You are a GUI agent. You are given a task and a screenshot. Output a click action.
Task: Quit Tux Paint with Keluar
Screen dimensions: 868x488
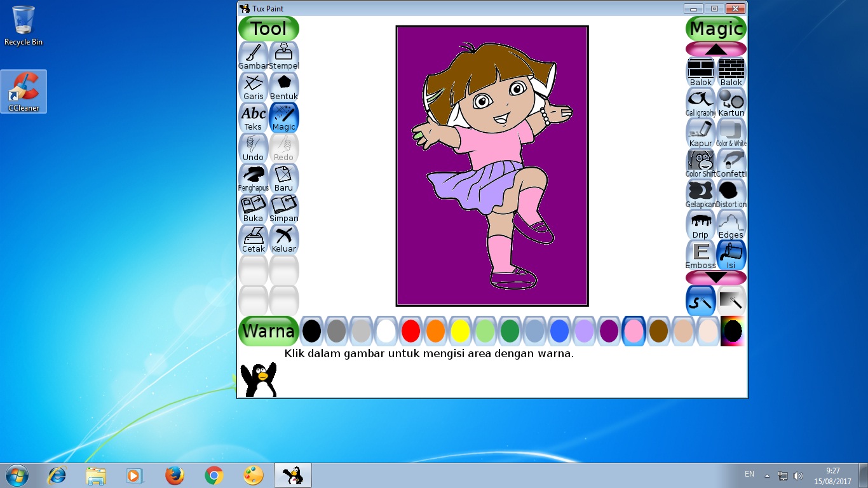pos(284,240)
